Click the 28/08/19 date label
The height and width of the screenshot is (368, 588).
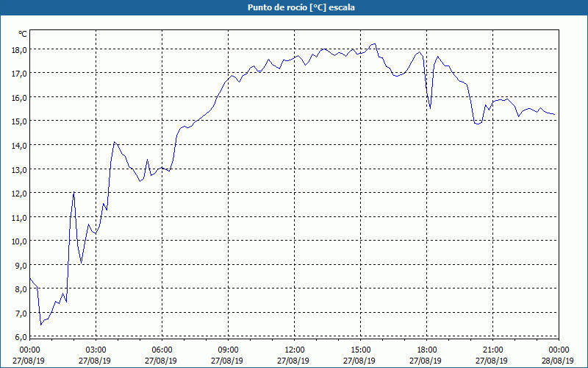coord(558,361)
